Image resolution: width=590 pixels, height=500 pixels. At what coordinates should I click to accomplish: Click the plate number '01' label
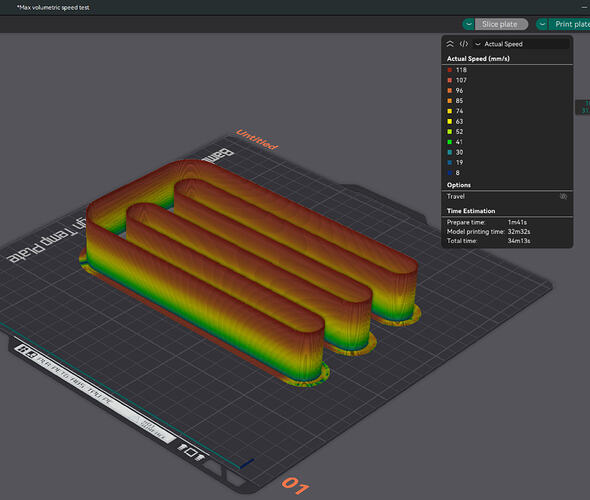[x=296, y=486]
